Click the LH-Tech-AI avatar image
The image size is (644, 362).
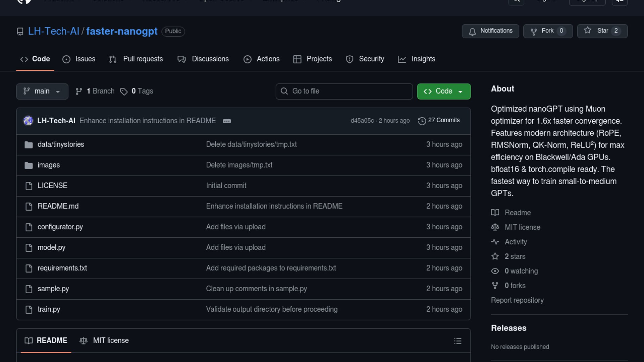[x=28, y=121]
